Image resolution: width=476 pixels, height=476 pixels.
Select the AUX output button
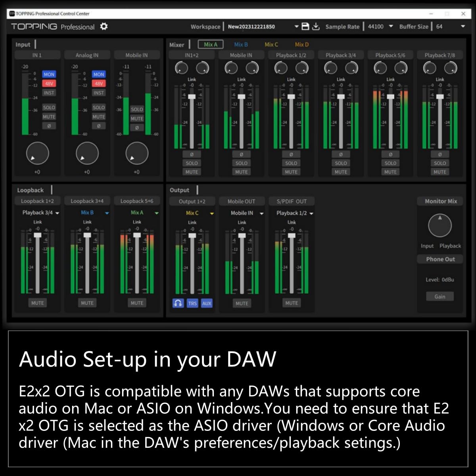(x=207, y=303)
